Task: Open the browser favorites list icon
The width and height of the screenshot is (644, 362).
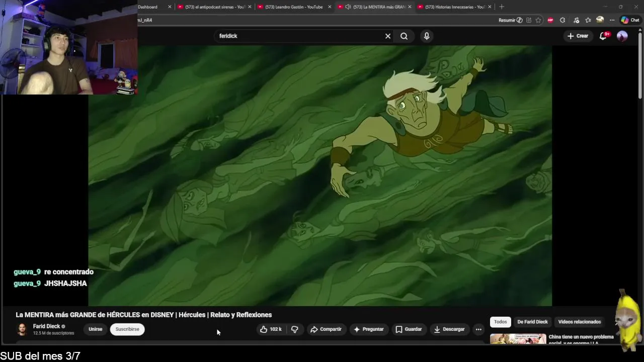Action: pos(588,20)
